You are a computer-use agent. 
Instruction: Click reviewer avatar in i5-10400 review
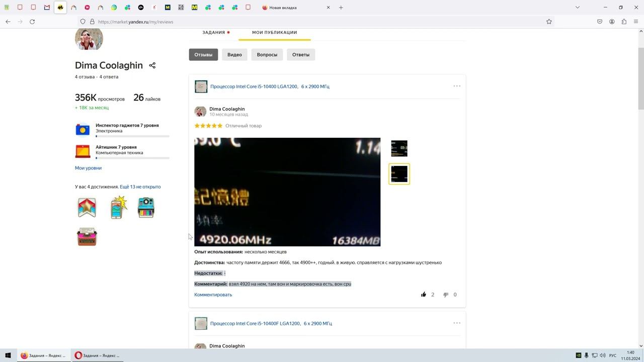point(200,112)
